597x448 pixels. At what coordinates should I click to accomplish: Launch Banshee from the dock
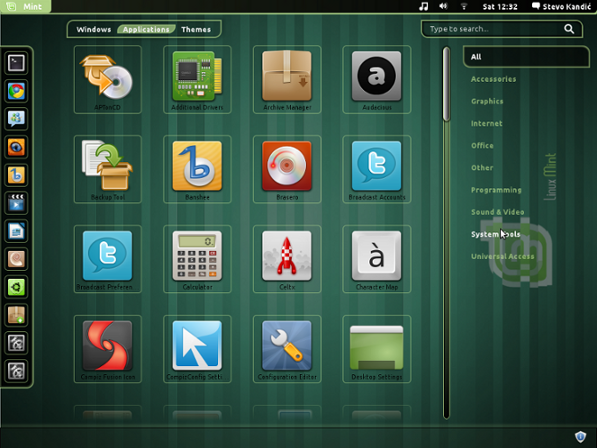click(16, 175)
